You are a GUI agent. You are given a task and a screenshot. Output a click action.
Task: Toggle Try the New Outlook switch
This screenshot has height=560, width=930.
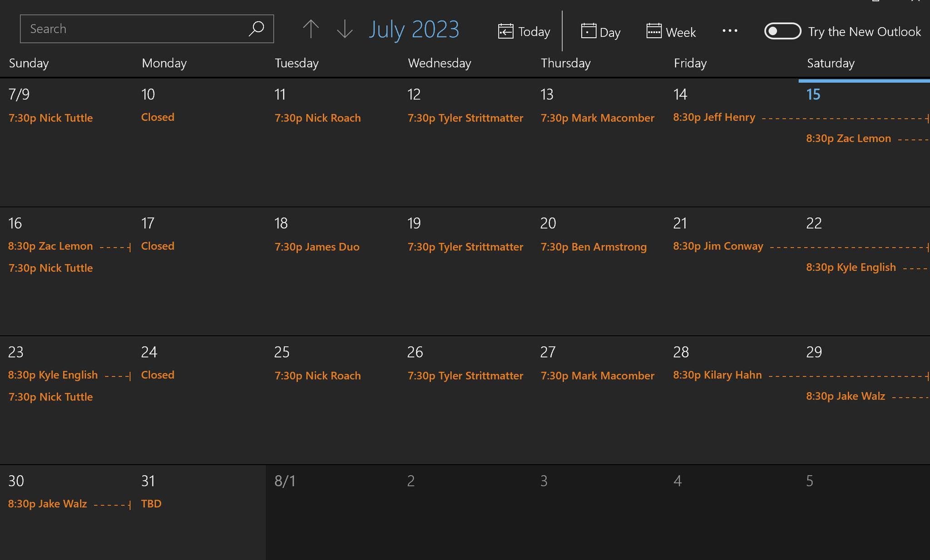point(782,31)
